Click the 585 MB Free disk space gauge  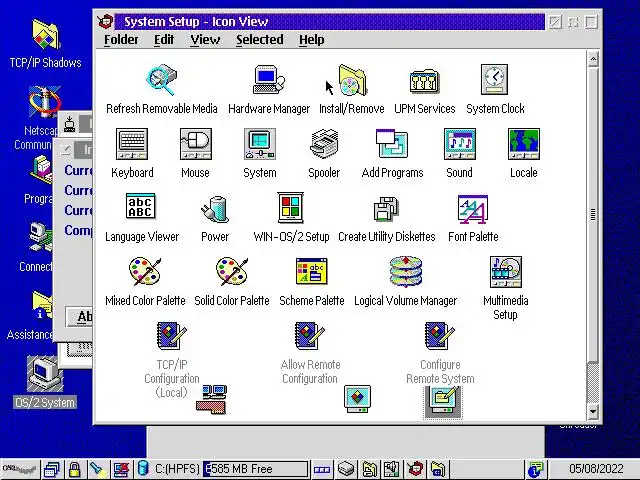pos(256,469)
